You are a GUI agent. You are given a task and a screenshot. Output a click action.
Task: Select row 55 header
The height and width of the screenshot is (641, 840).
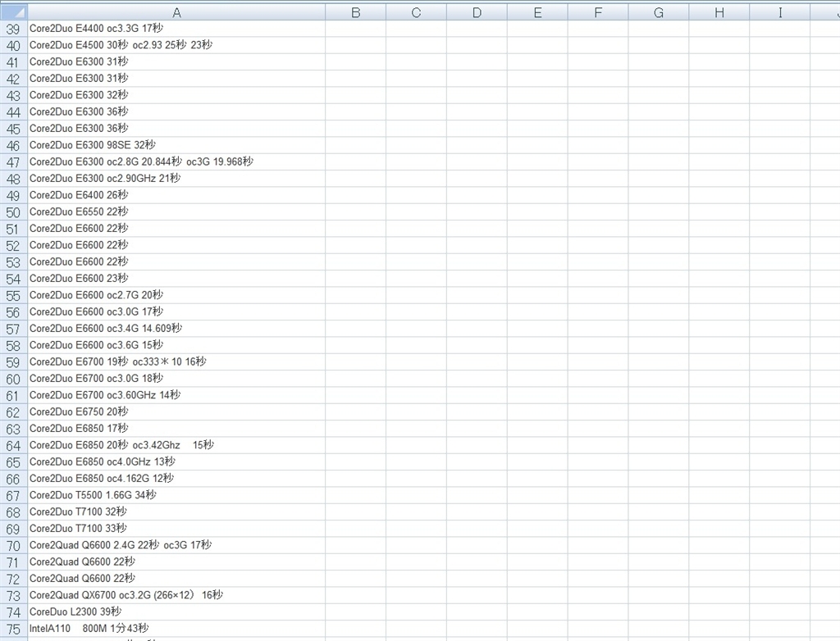(x=13, y=296)
